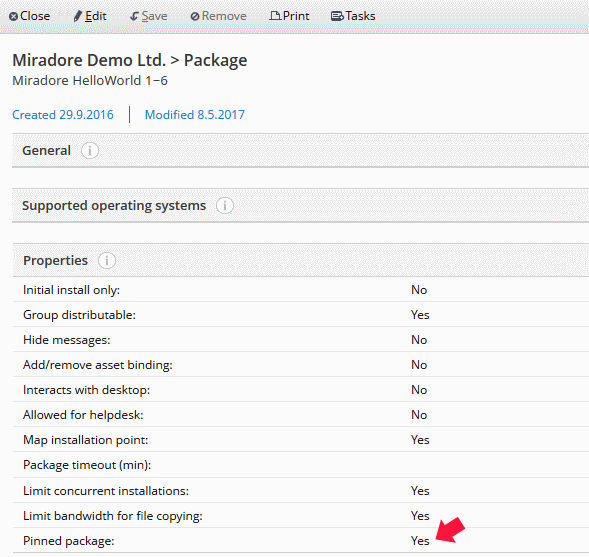Viewport: 589px width, 557px height.
Task: Show info for Supported operating systems
Action: [x=225, y=205]
